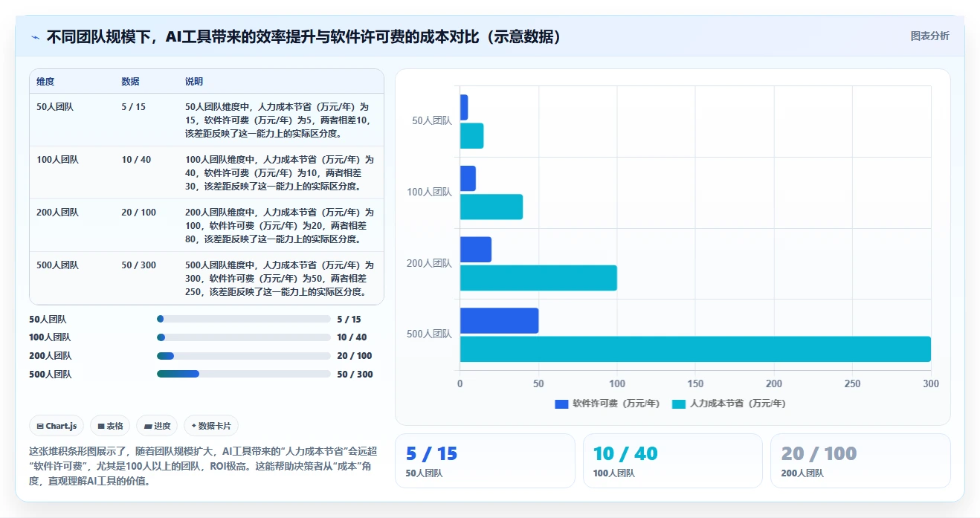Click the 100人团队 blue license fee bar
Image resolution: width=980 pixels, height=518 pixels.
(468, 178)
